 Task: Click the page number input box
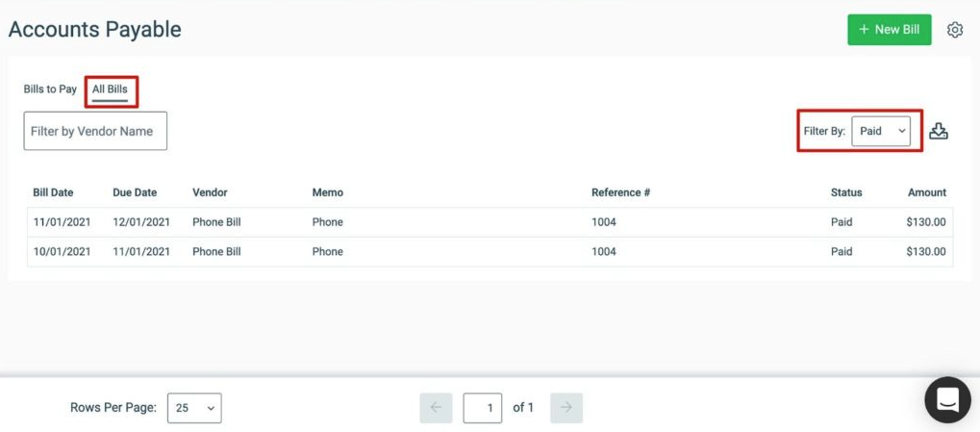click(x=483, y=408)
